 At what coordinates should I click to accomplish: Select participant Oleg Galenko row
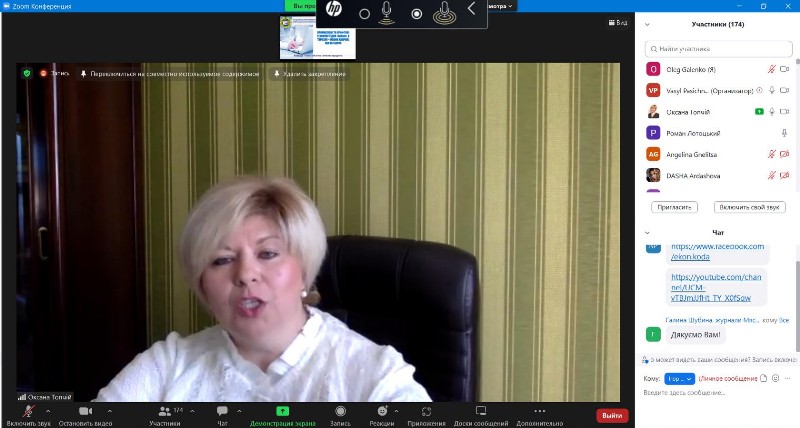point(718,69)
